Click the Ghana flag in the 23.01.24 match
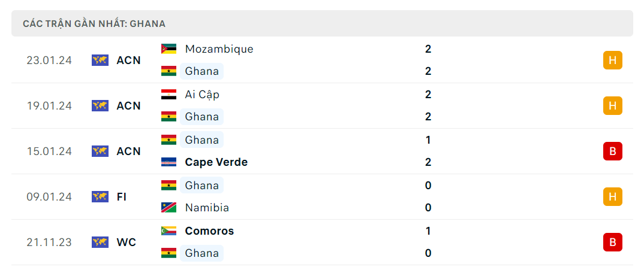Viewport: 644px width, 273px height. pyautogui.click(x=169, y=71)
